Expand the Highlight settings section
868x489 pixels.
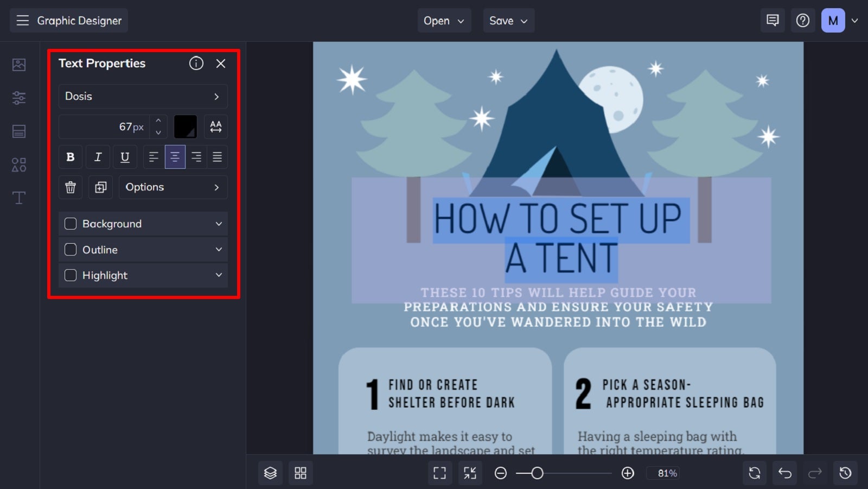(219, 275)
